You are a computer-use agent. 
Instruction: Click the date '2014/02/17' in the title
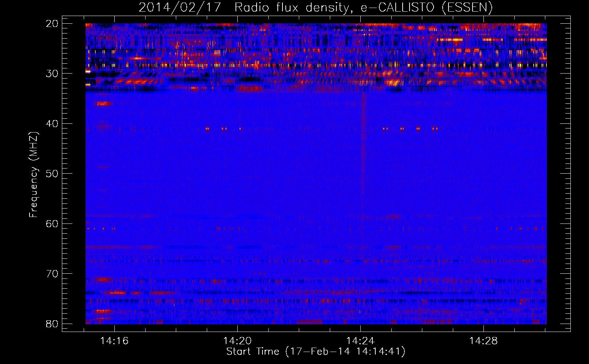pos(180,7)
